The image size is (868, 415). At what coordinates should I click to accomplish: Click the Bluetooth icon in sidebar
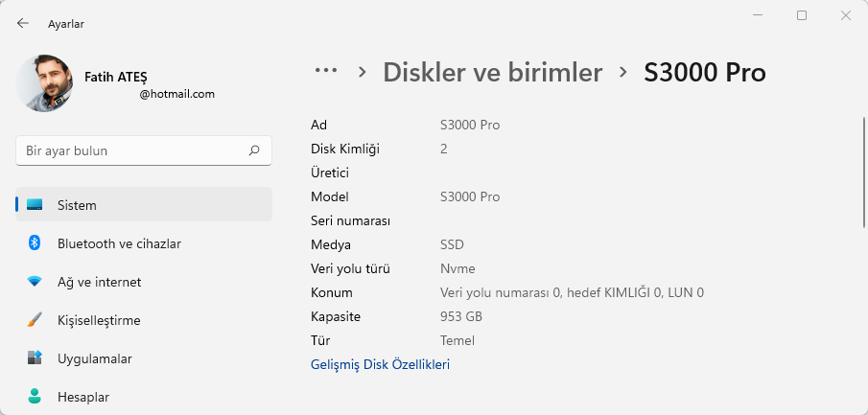coord(35,242)
